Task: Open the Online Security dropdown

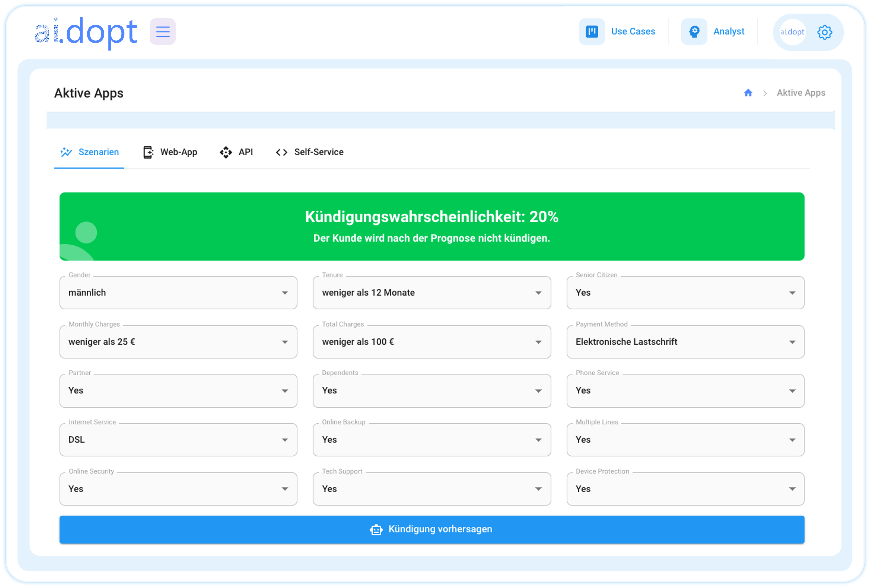Action: (x=178, y=489)
